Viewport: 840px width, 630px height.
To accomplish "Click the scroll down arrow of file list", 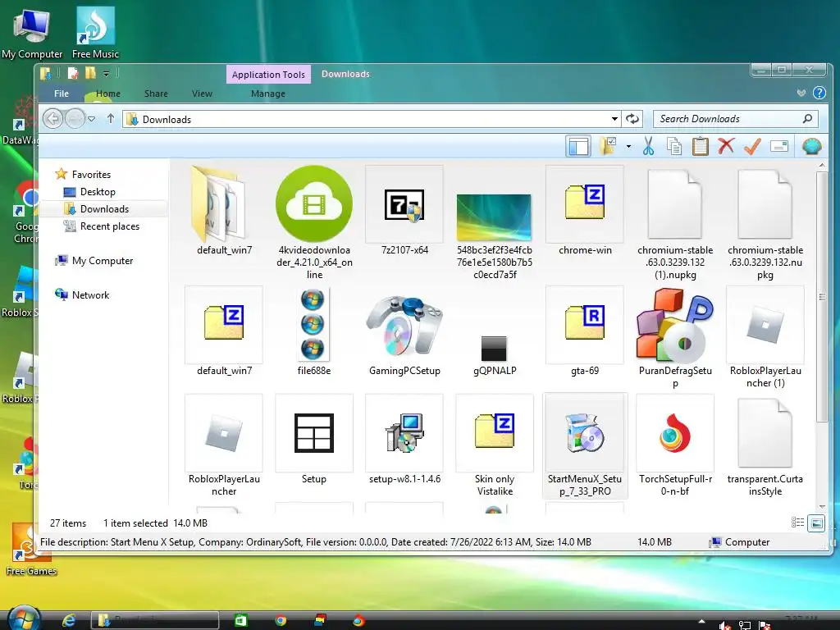I will [822, 507].
